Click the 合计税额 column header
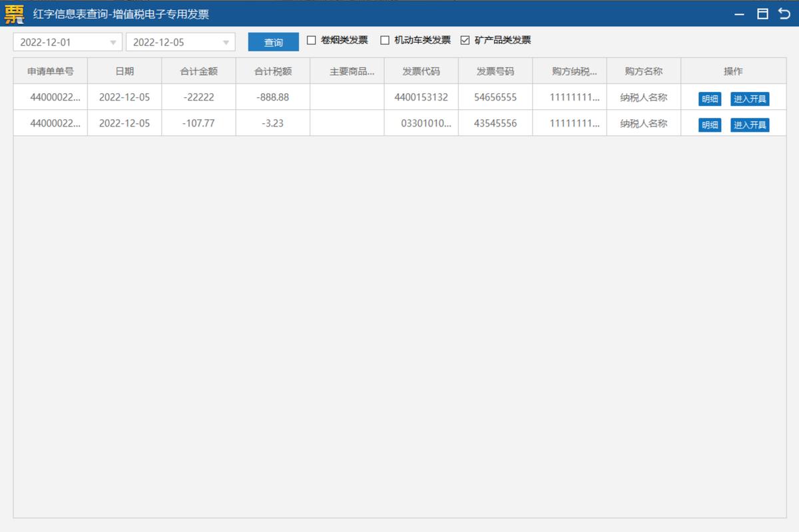Image resolution: width=799 pixels, height=532 pixels. 272,71
